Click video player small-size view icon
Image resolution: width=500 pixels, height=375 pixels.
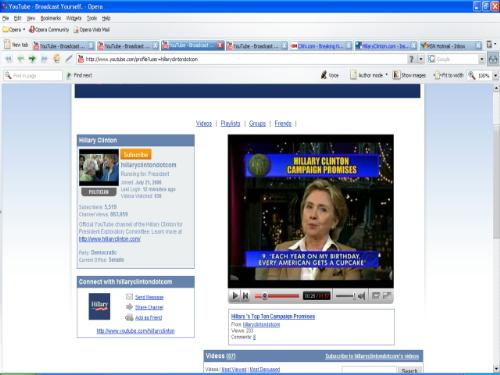[376, 295]
